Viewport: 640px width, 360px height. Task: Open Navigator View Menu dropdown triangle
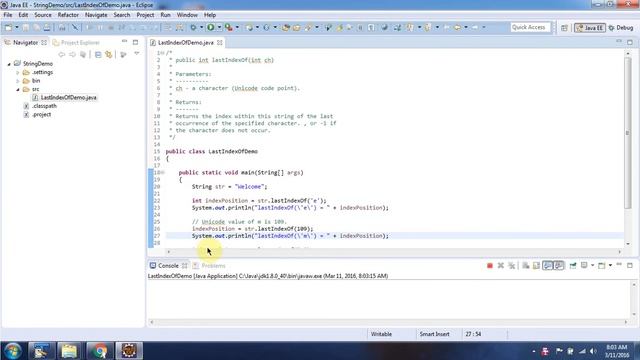[x=137, y=53]
